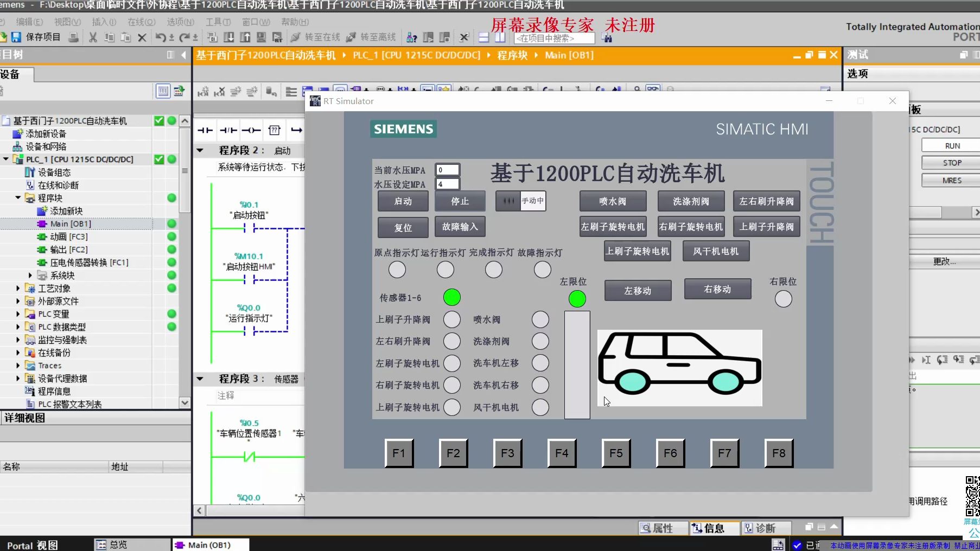The width and height of the screenshot is (980, 551).
Task: Toggle the water spray valve (喷水阀) button
Action: tap(613, 201)
